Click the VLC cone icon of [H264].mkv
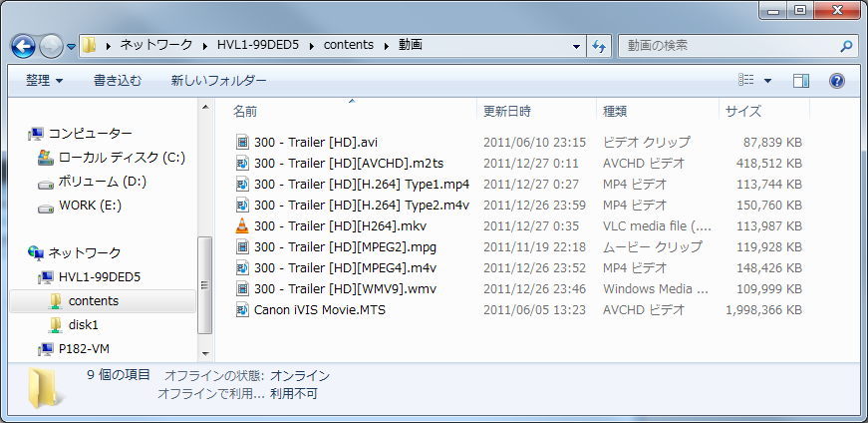The width and height of the screenshot is (868, 423). pyautogui.click(x=242, y=226)
